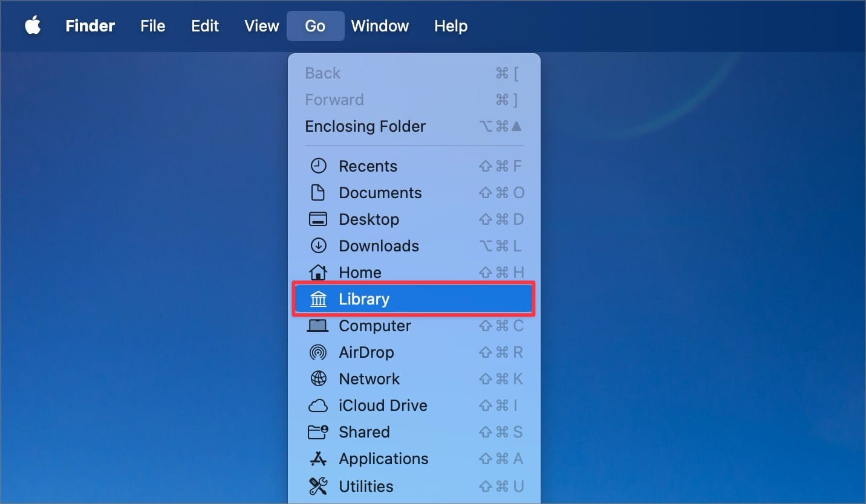Open the Edit menu
The height and width of the screenshot is (504, 866).
[x=205, y=26]
